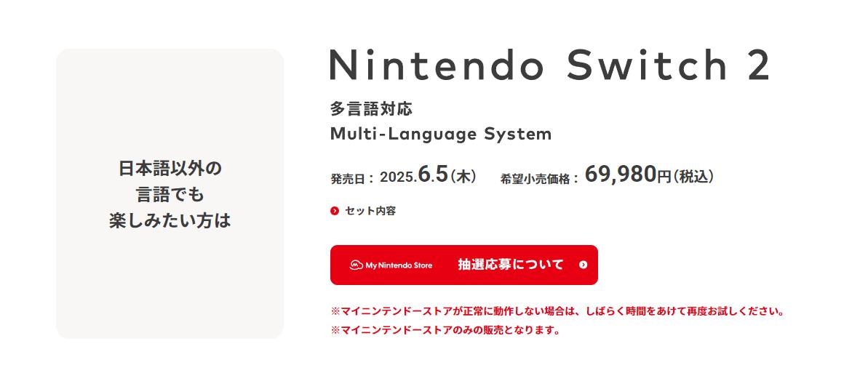The image size is (868, 389).
Task: Select the 多言語対応 label
Action: coord(371,109)
